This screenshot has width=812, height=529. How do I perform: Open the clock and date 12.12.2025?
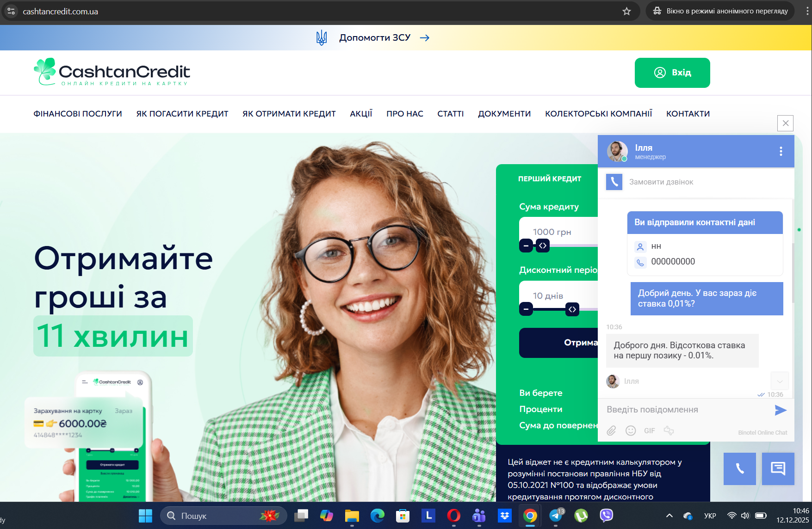(x=793, y=516)
